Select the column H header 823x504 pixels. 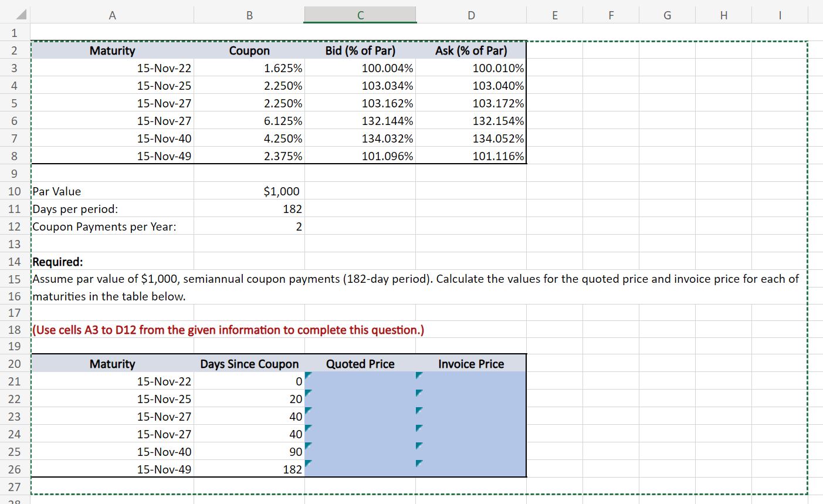click(x=723, y=15)
